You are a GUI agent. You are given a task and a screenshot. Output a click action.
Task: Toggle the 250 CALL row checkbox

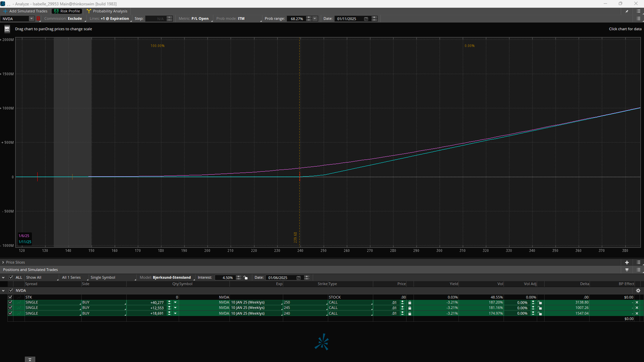[10, 302]
